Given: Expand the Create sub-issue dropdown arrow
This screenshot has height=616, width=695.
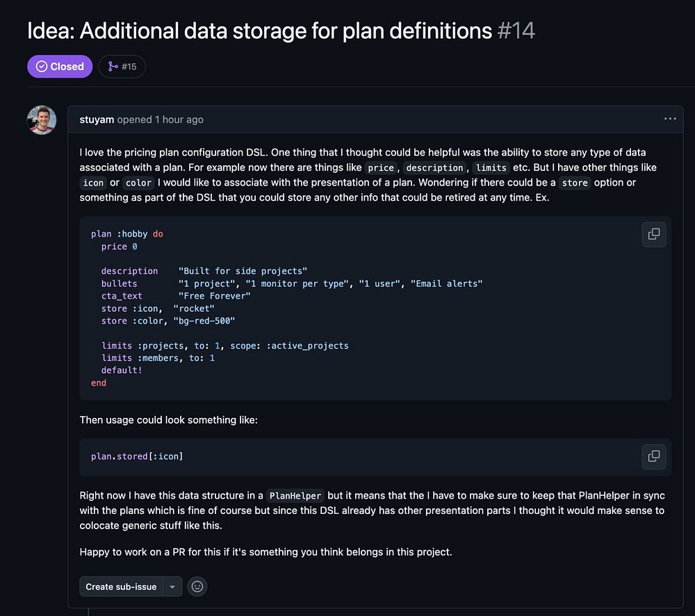Looking at the screenshot, I should coord(172,587).
